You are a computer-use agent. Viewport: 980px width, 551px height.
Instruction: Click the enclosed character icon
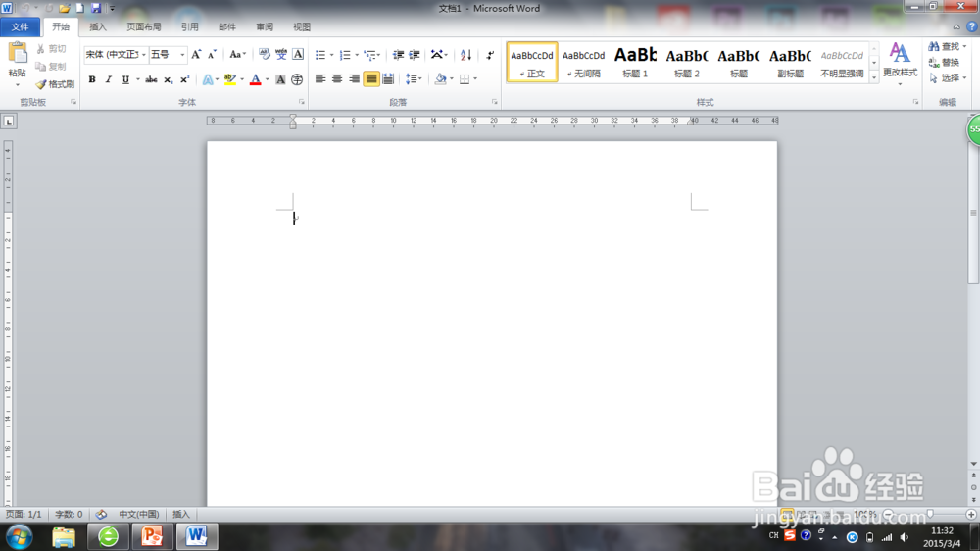click(297, 79)
